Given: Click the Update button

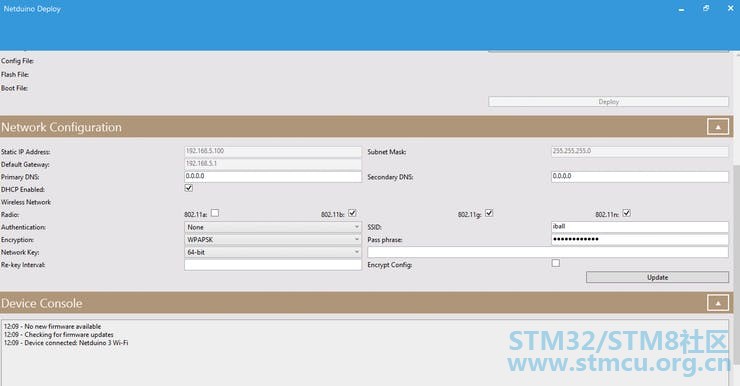Looking at the screenshot, I should click(657, 277).
